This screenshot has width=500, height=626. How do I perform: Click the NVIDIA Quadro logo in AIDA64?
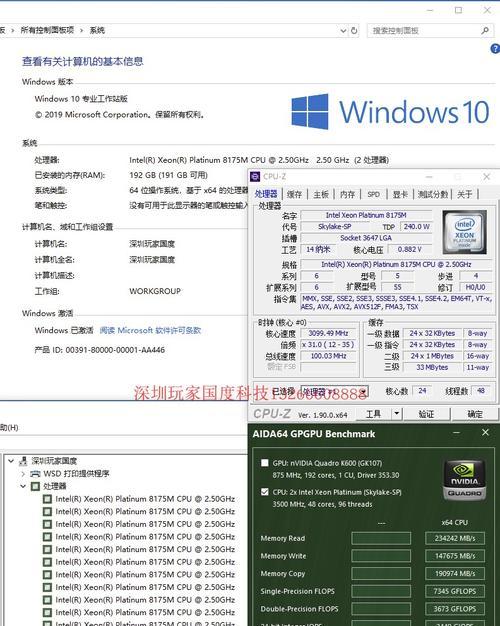click(x=464, y=480)
